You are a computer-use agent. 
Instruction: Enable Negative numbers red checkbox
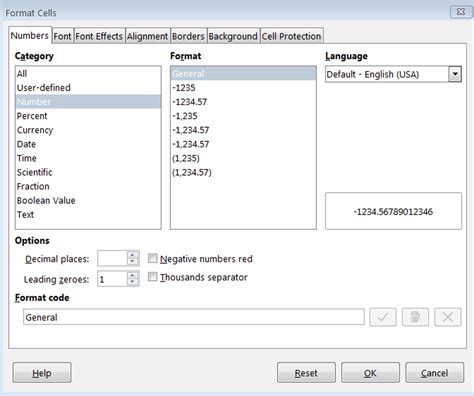tap(152, 258)
